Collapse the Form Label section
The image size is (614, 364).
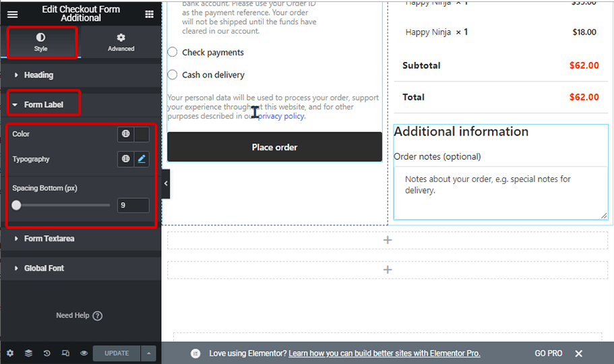coord(81,104)
